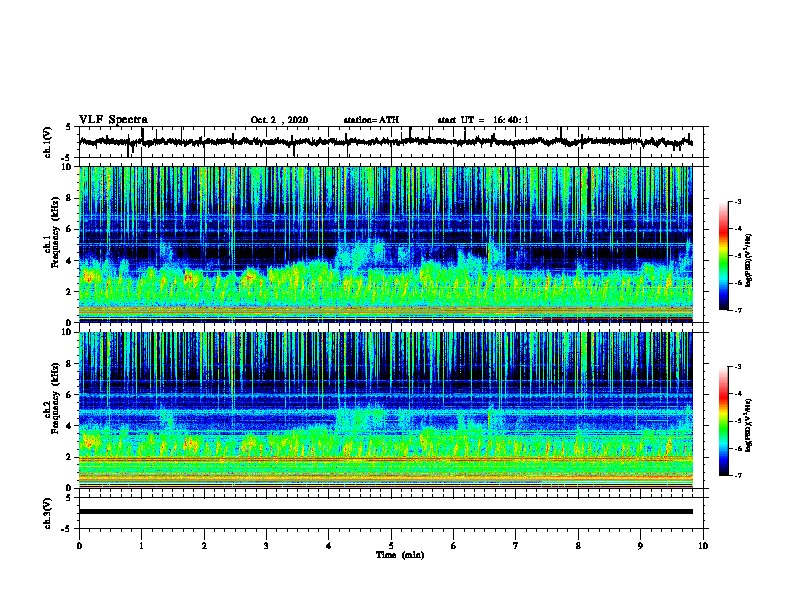The height and width of the screenshot is (612, 792).
Task: Click the ch.1 "Frequency (kHz)" axis label
Action: coord(55,232)
